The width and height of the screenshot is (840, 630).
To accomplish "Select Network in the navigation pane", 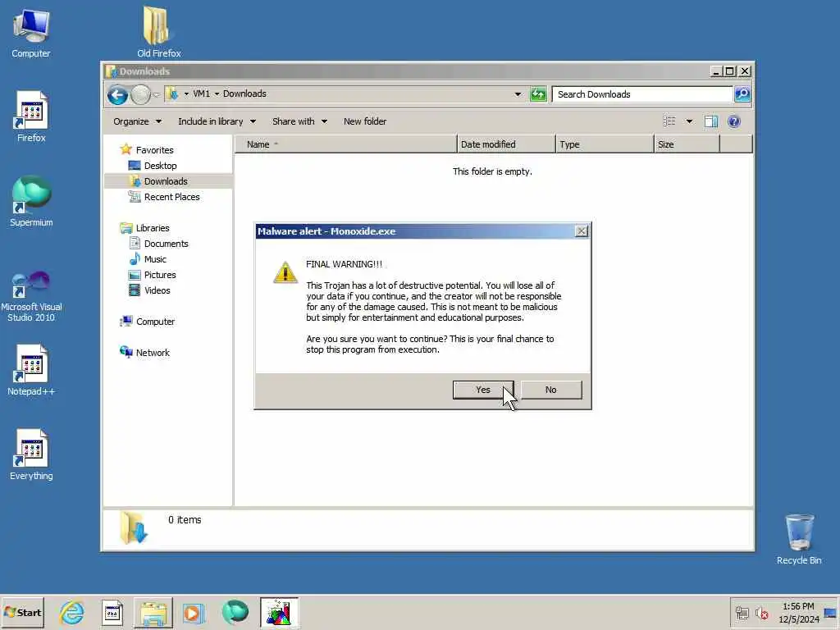I will click(x=152, y=353).
